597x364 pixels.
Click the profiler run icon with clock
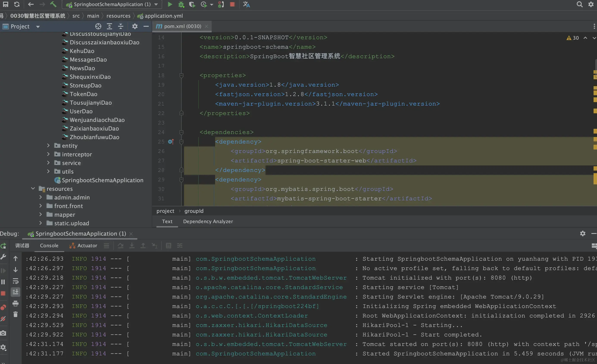point(204,4)
